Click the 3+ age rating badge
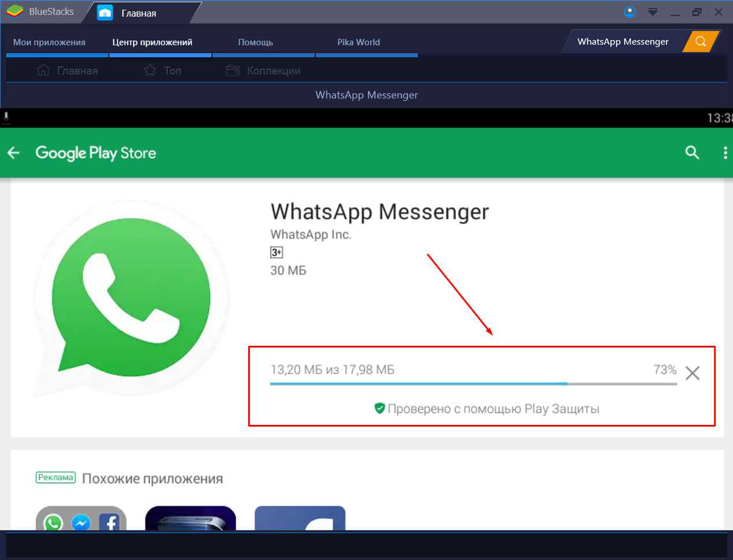 [x=276, y=252]
